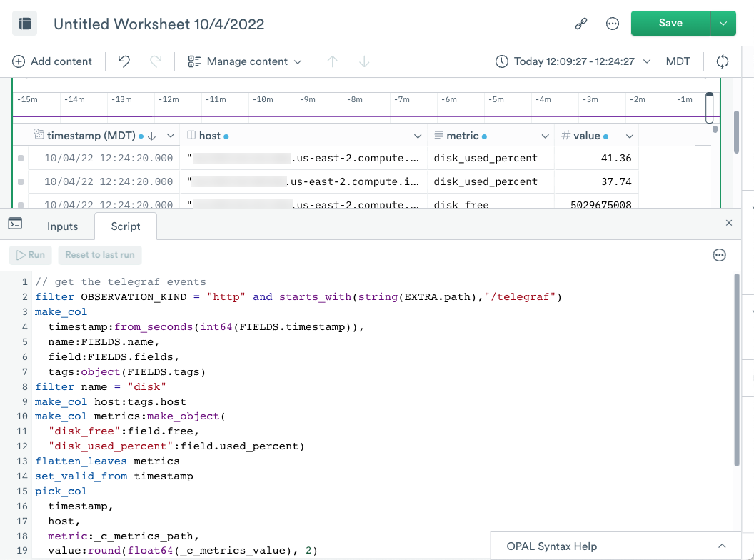Screen dimensions: 754x560
Task: Click the make_col host:tags.host line
Action: pyautogui.click(x=111, y=401)
